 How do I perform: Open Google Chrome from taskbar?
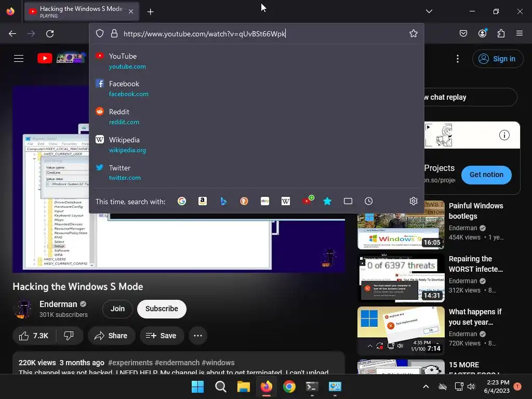pyautogui.click(x=289, y=387)
